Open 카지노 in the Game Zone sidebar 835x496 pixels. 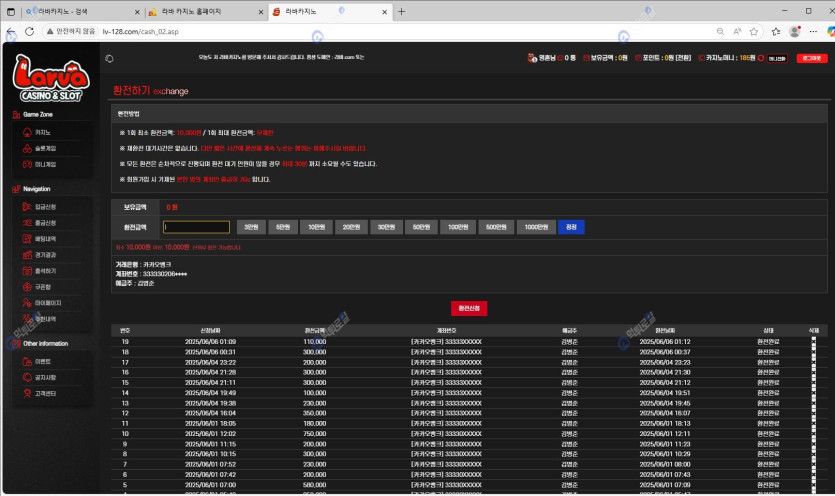coord(42,132)
